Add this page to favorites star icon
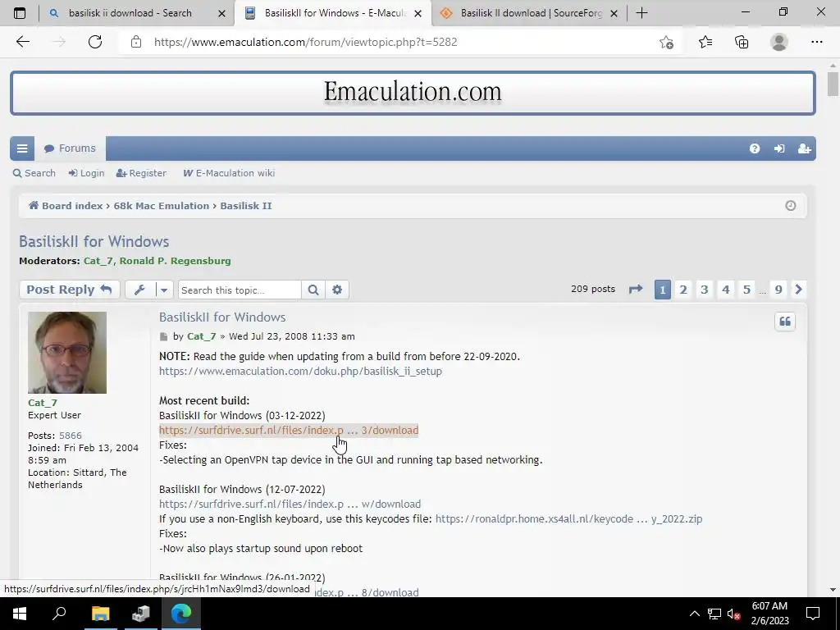This screenshot has width=840, height=630. [666, 42]
